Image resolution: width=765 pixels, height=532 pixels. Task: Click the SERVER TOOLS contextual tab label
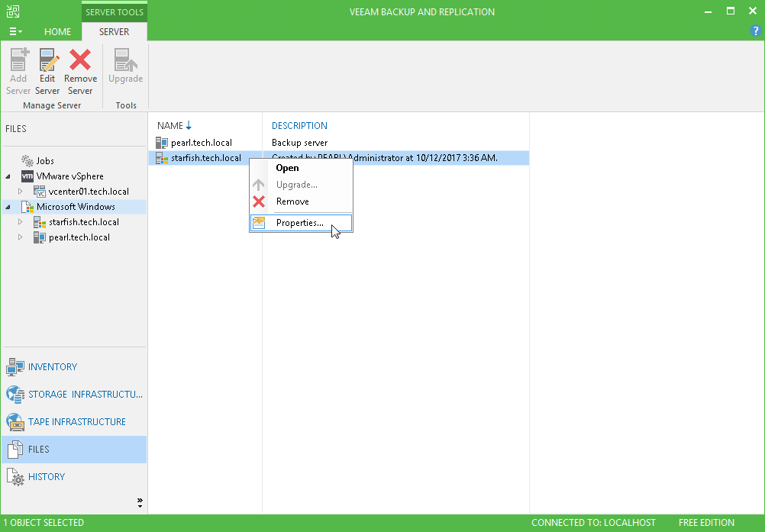pyautogui.click(x=115, y=11)
